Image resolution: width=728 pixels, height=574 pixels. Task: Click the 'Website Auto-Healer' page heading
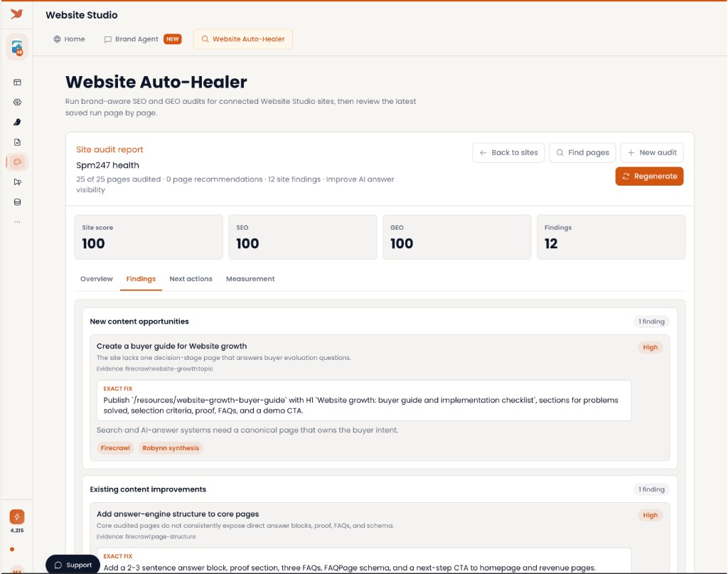pyautogui.click(x=156, y=83)
